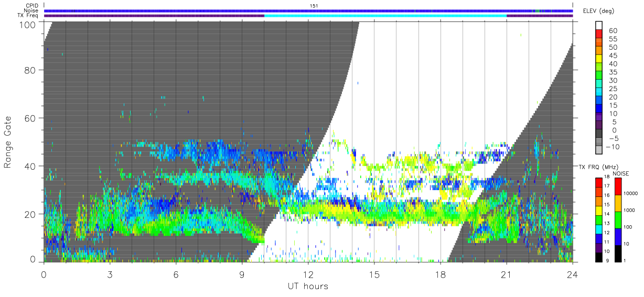The image size is (644, 297).
Task: Click the green segment of NOISE color bar
Action: pos(618,219)
